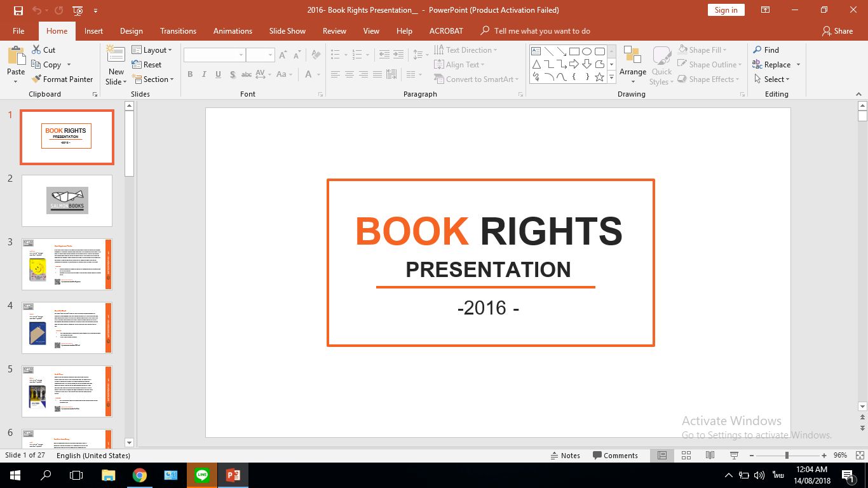
Task: Switch to the Slide Show tab
Action: coord(287,31)
